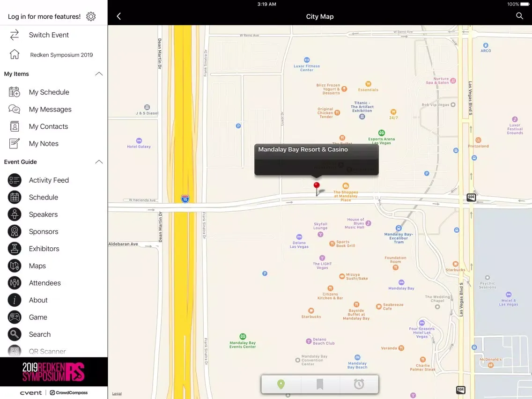Open the Search magnifier icon in sidebar
Image resolution: width=532 pixels, height=399 pixels.
tap(15, 334)
